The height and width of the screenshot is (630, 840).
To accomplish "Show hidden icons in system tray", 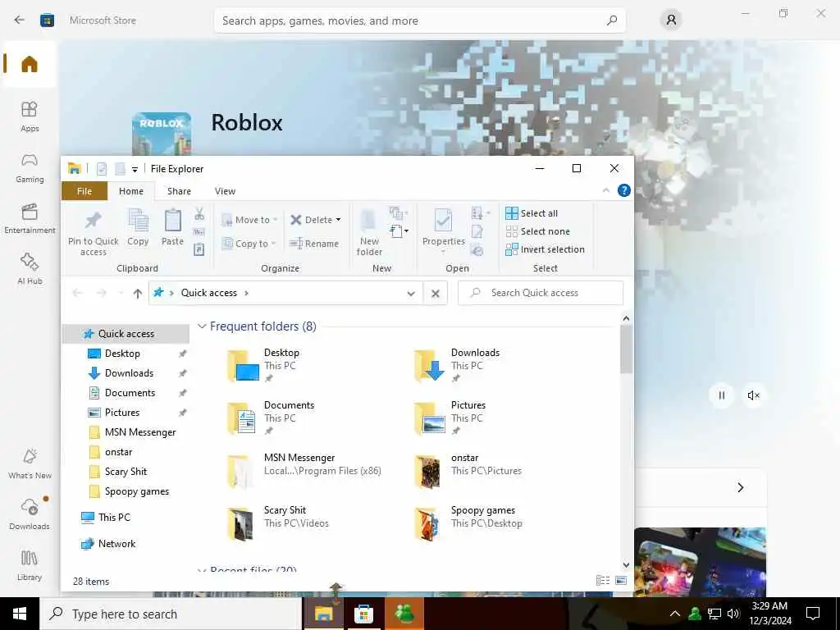I will (675, 614).
